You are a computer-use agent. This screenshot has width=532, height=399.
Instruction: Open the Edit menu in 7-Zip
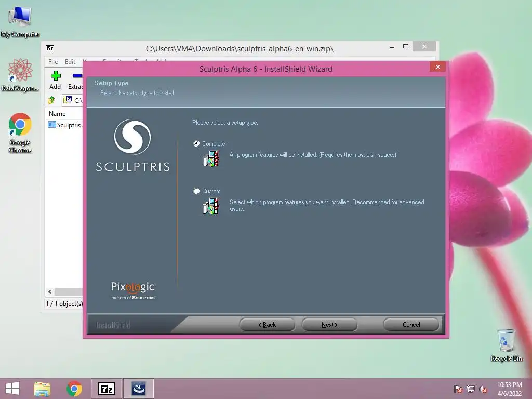coord(70,62)
